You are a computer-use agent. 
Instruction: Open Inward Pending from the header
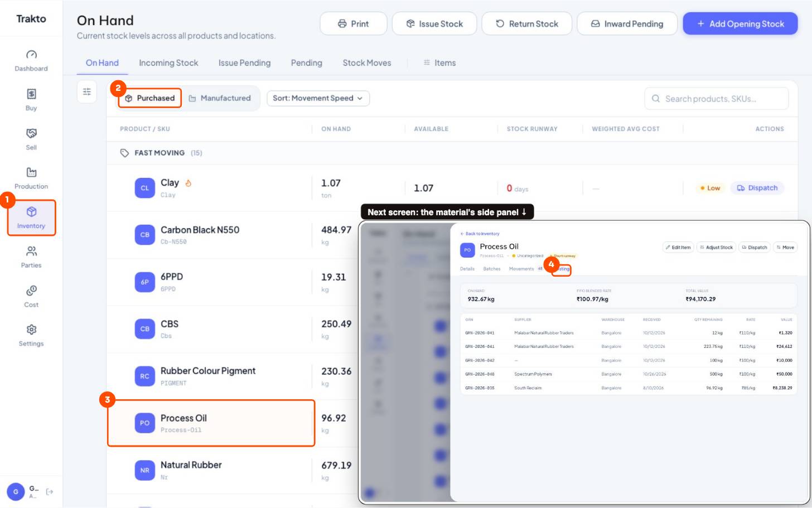tap(627, 23)
